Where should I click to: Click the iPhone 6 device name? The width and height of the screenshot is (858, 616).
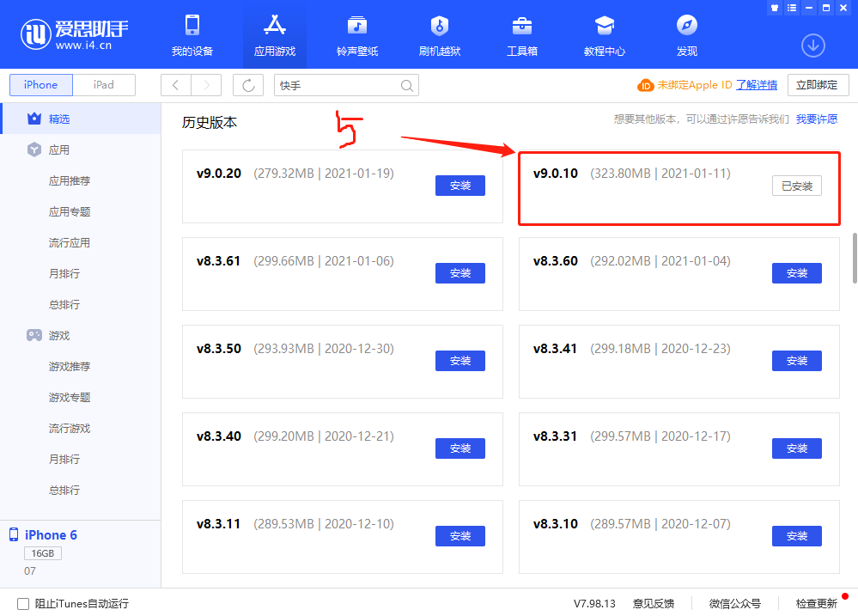tap(51, 535)
